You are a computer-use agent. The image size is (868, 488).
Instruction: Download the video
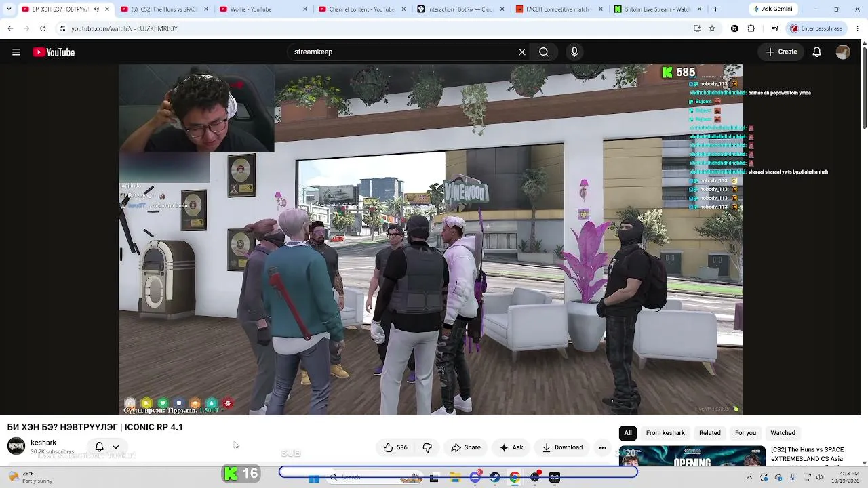click(562, 447)
